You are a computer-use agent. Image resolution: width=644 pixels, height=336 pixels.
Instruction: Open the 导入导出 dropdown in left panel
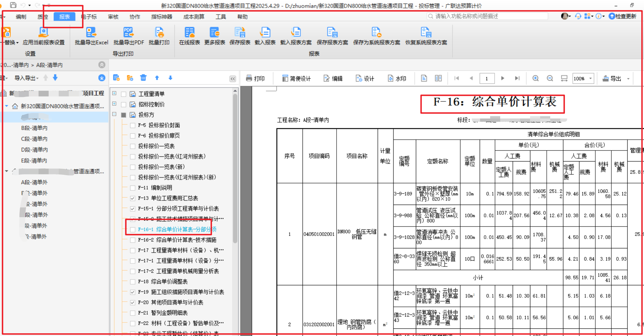click(26, 78)
